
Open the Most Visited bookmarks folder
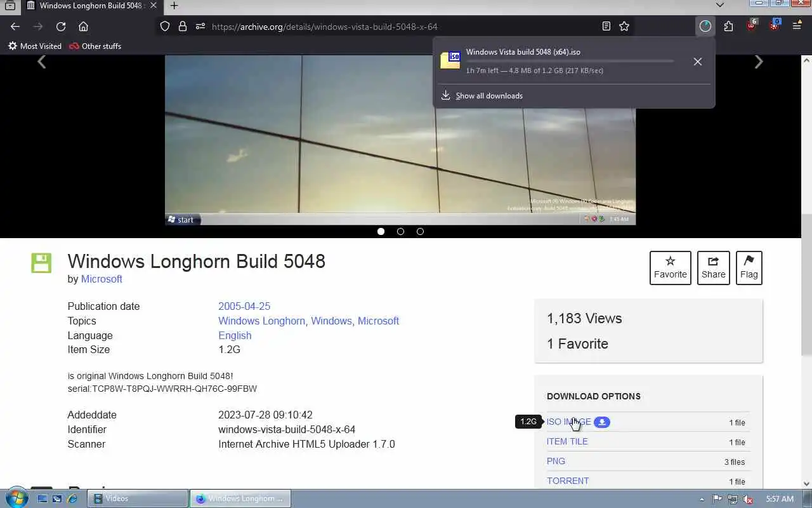[x=35, y=46]
